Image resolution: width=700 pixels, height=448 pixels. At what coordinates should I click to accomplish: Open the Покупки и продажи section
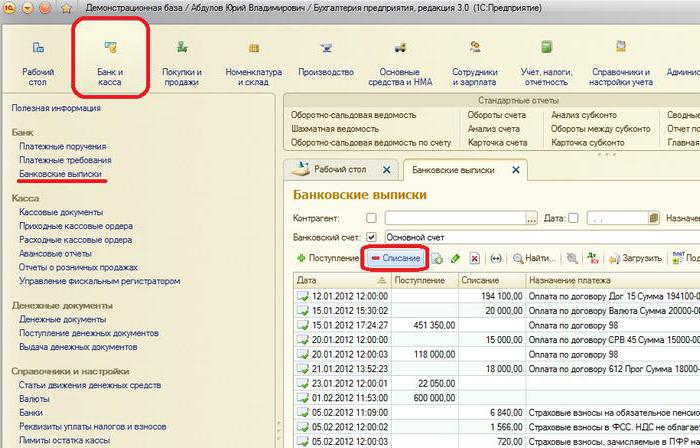click(182, 62)
